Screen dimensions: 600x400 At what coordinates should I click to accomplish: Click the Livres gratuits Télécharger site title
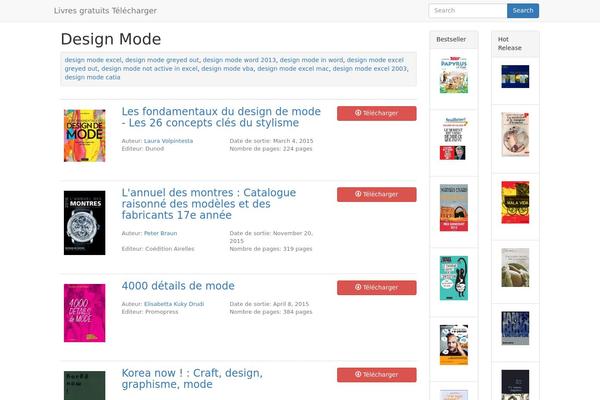tap(105, 11)
